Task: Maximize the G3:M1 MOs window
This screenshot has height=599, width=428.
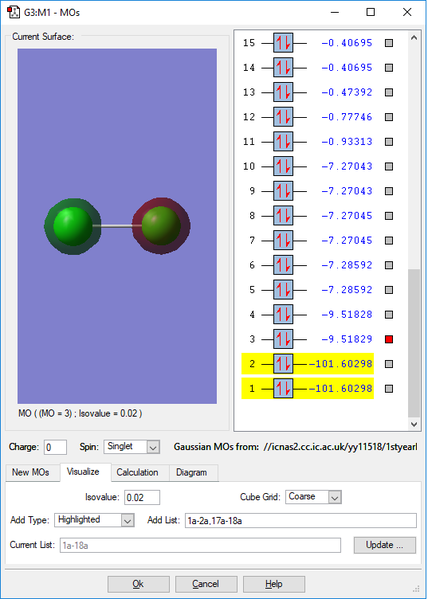Action: click(x=370, y=12)
